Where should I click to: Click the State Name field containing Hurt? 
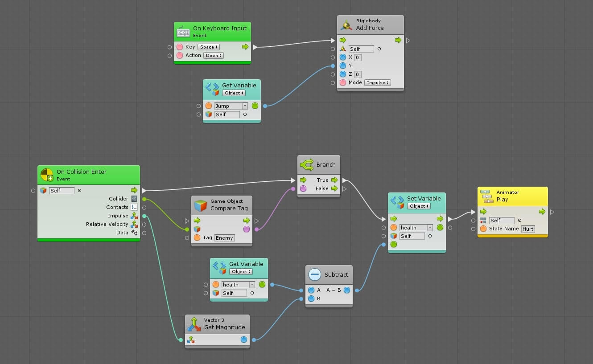528,229
